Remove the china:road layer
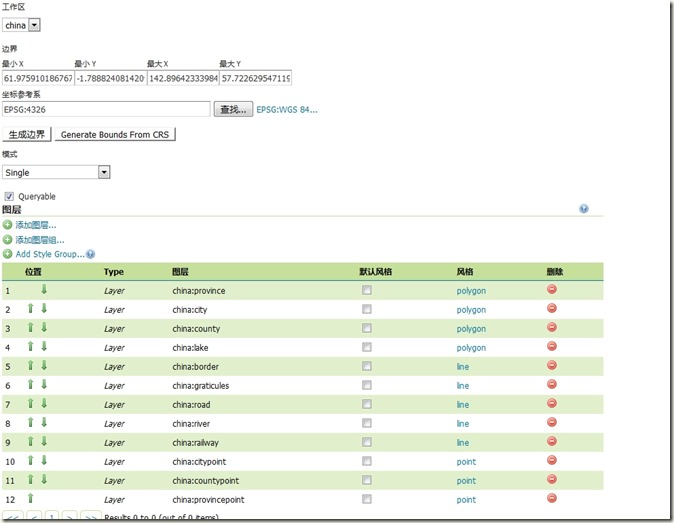674x523 pixels. (551, 404)
